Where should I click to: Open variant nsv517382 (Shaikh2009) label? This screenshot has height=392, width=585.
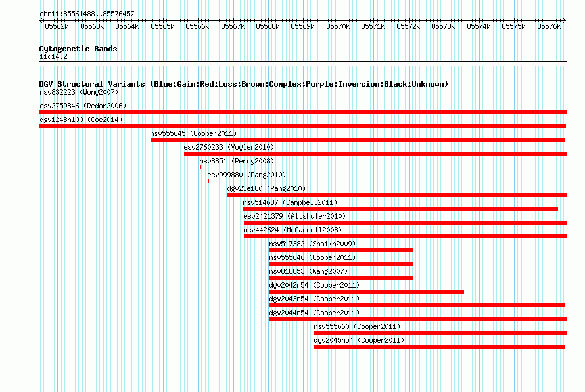coord(312,244)
